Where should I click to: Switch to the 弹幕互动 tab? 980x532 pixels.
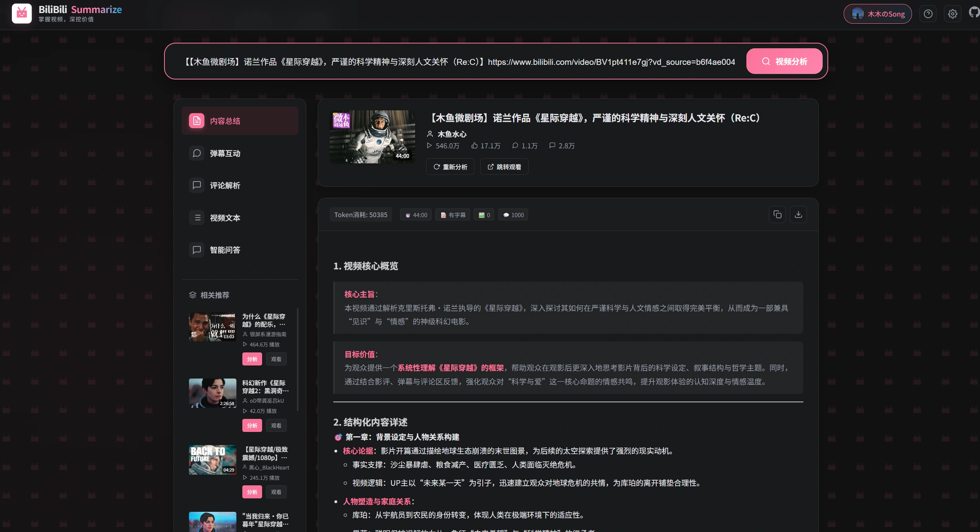pos(240,153)
